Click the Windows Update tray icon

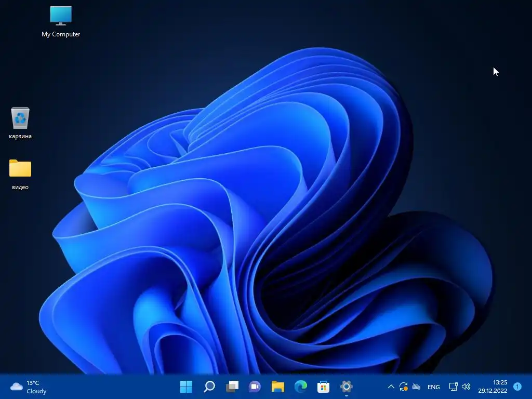point(403,387)
